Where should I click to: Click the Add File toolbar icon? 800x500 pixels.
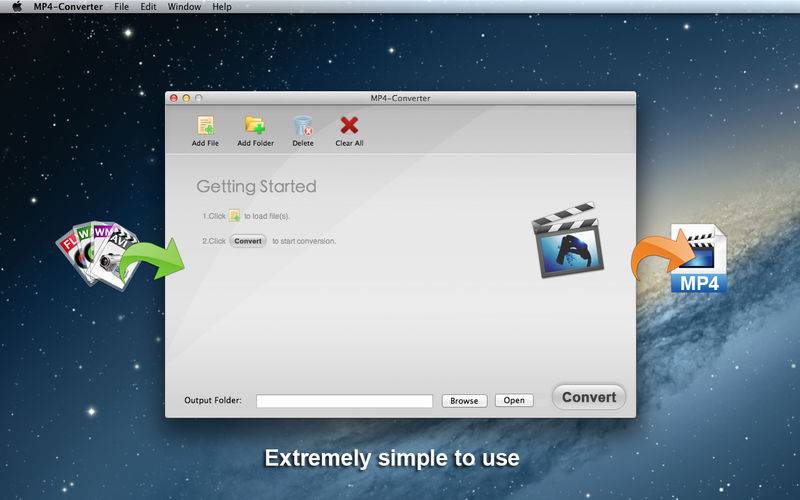206,126
